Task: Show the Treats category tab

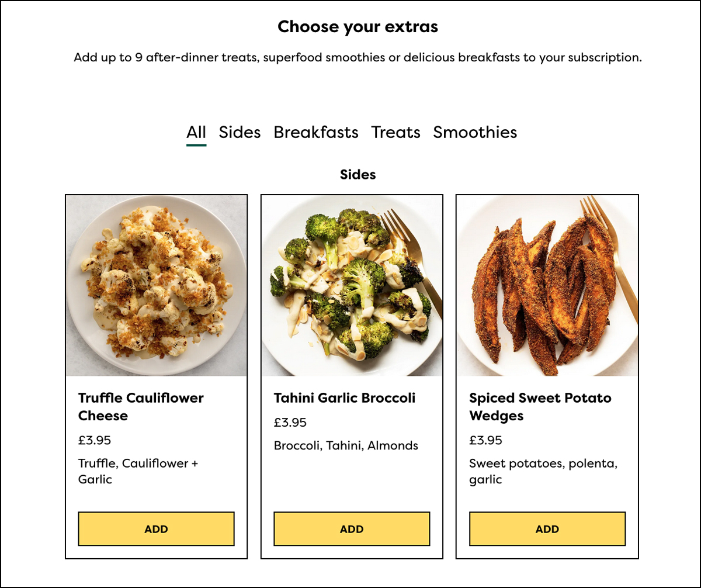Action: tap(395, 133)
